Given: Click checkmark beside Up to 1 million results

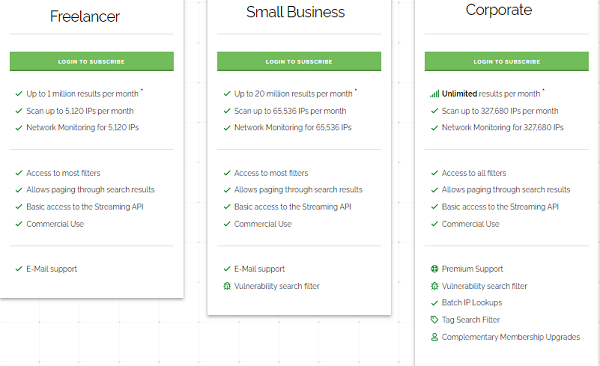Looking at the screenshot, I should pos(19,94).
